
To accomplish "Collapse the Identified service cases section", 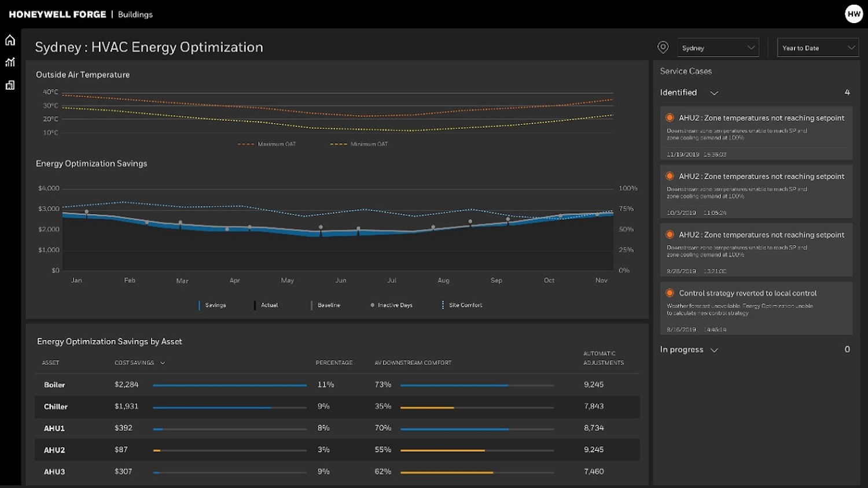I will [x=714, y=93].
